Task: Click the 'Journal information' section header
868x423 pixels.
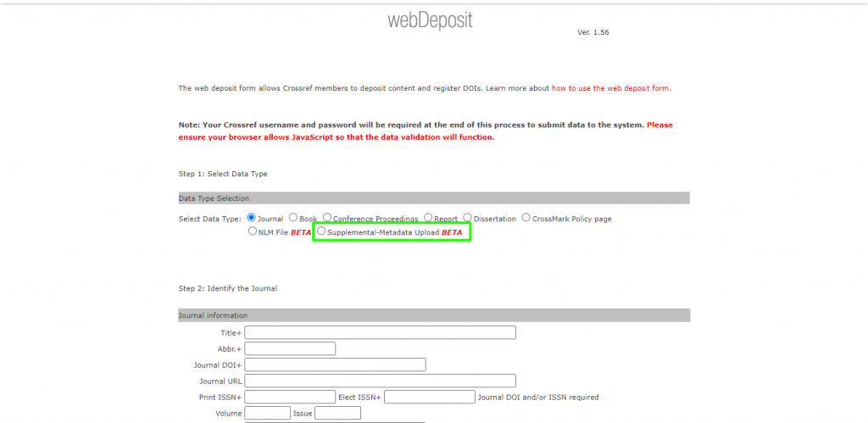Action: click(434, 315)
